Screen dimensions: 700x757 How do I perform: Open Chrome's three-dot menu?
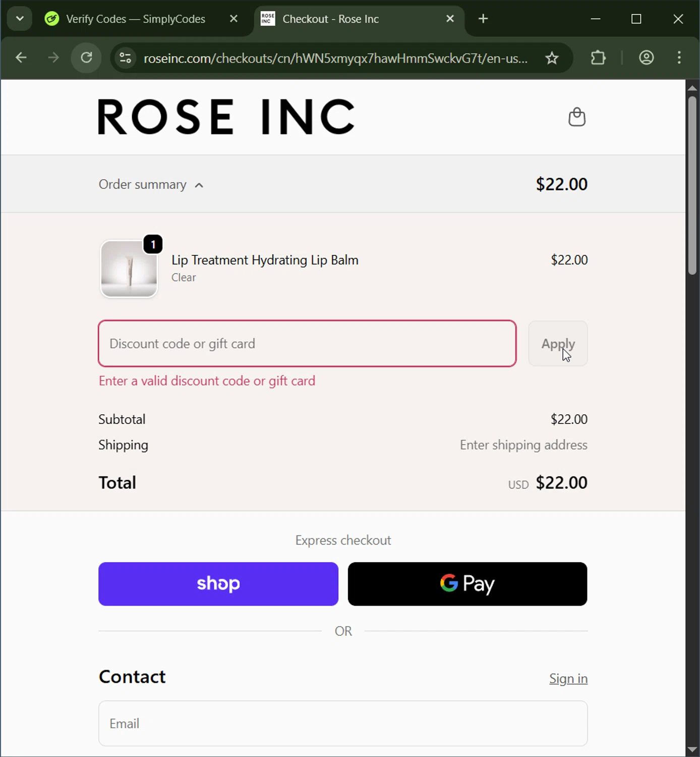click(x=679, y=58)
